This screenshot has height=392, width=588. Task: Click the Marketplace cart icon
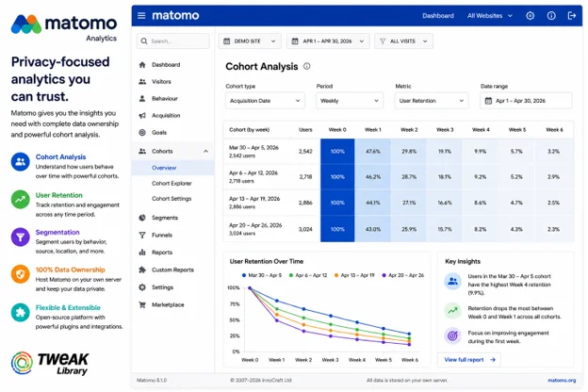(142, 304)
